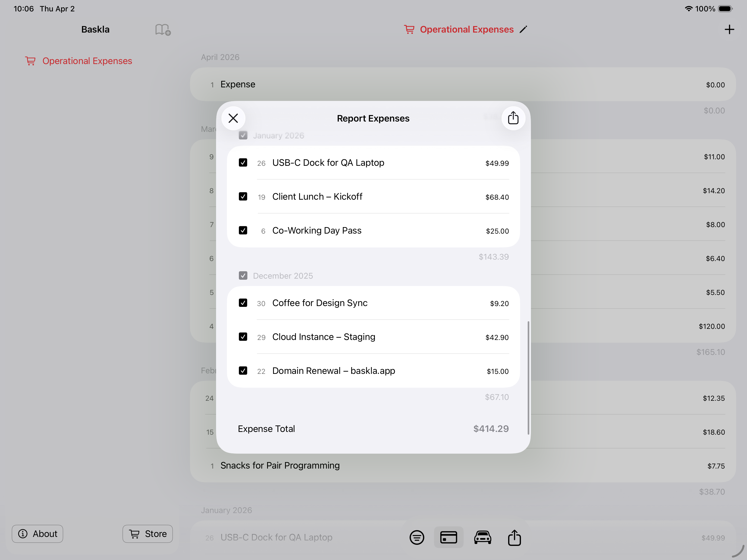
Task: Tap the plus add expense icon
Action: [729, 30]
